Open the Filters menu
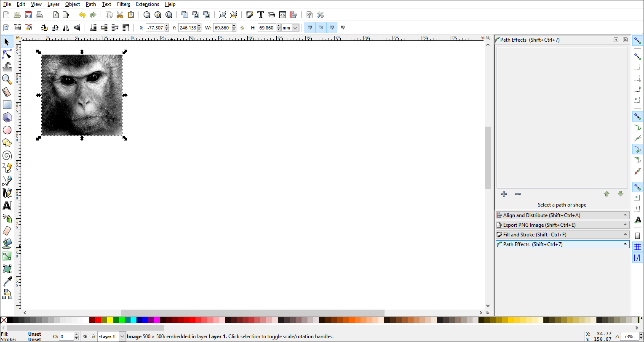 point(123,4)
